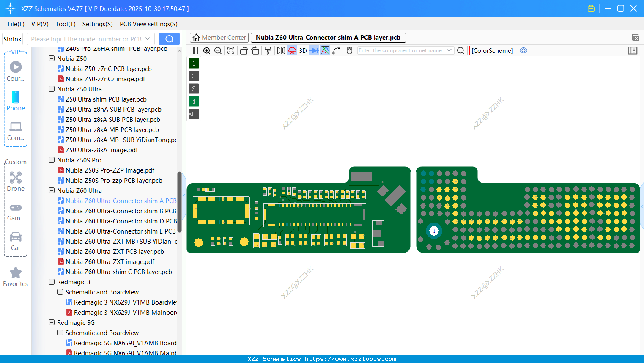The height and width of the screenshot is (363, 644).
Task: Toggle the red dome light tool
Action: pyautogui.click(x=292, y=51)
